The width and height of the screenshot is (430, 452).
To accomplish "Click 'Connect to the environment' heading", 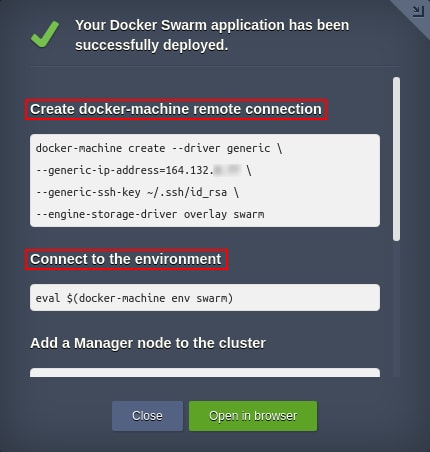I will (126, 259).
